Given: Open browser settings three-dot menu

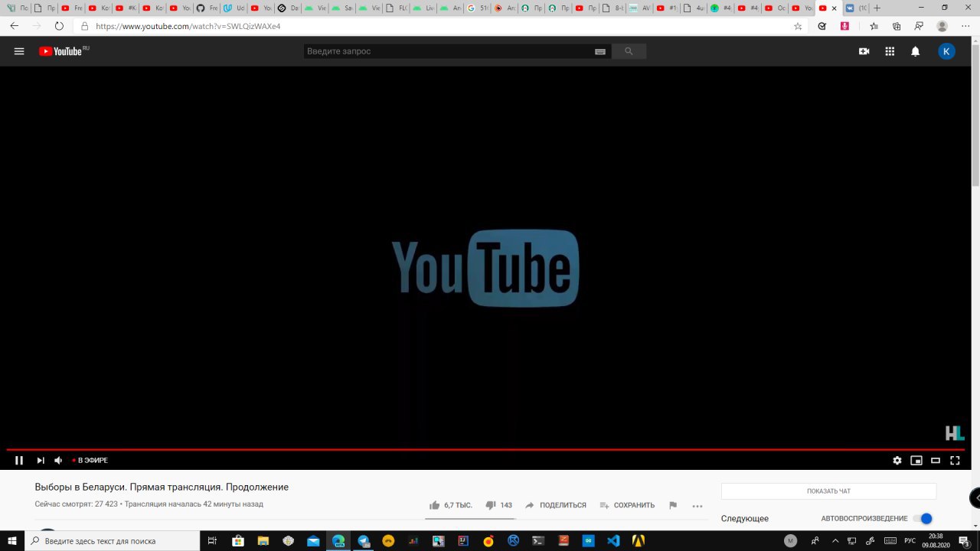Looking at the screenshot, I should [x=965, y=26].
